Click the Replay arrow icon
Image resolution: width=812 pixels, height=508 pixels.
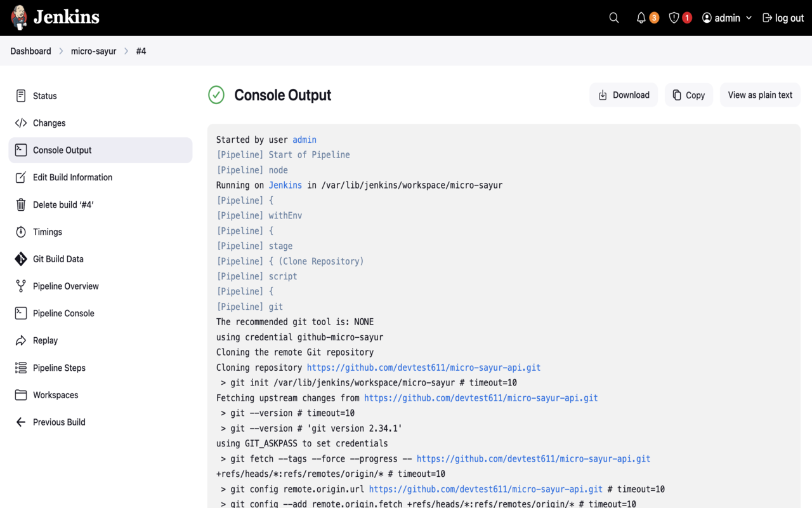(21, 340)
